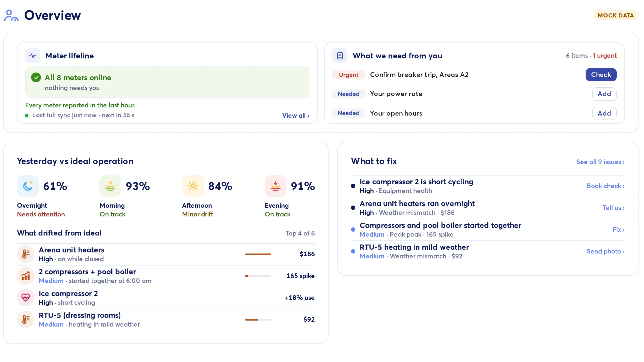Screen dimensions: 644x362
Task: Click the Overview user profile icon
Action: tap(11, 16)
